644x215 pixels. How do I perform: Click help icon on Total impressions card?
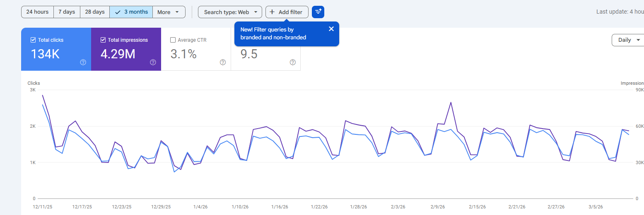click(x=153, y=62)
